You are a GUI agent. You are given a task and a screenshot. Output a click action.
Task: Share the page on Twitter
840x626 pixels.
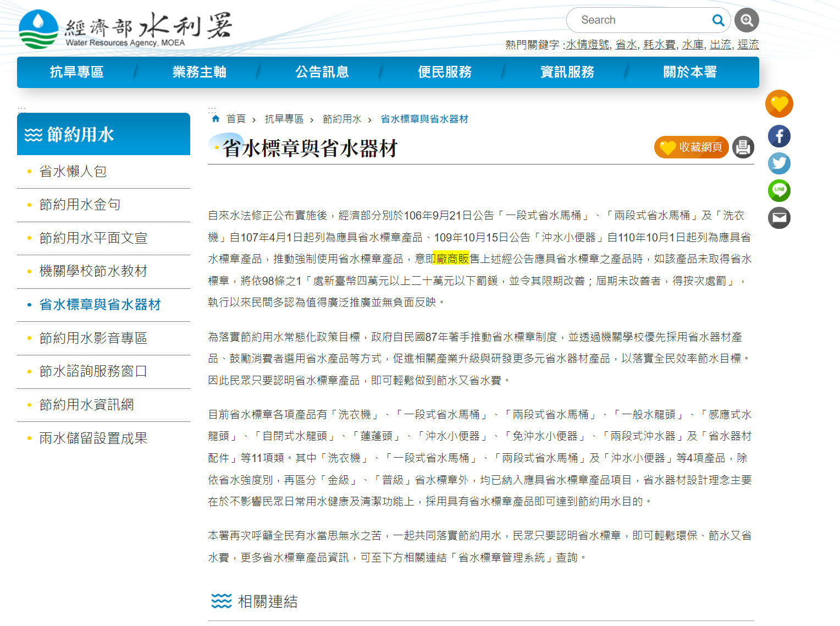click(x=779, y=163)
